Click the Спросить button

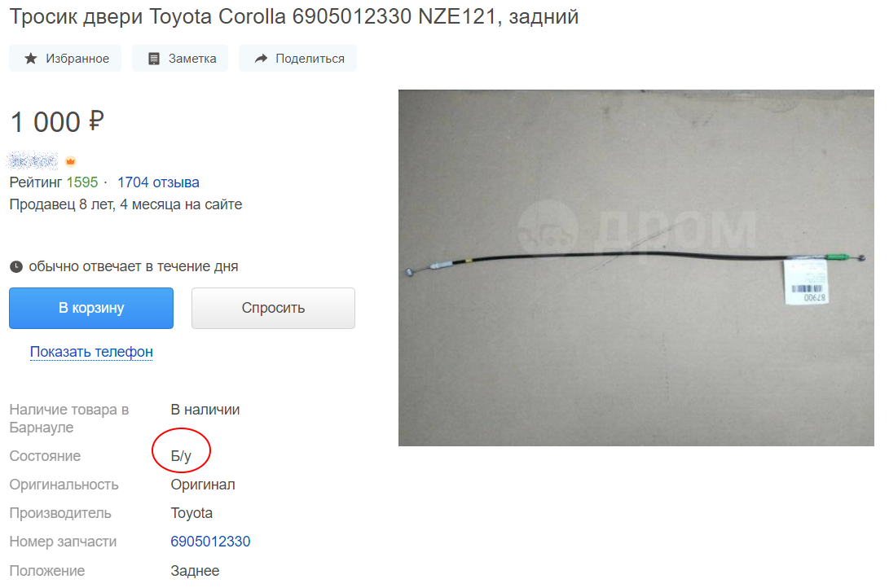[x=273, y=308]
